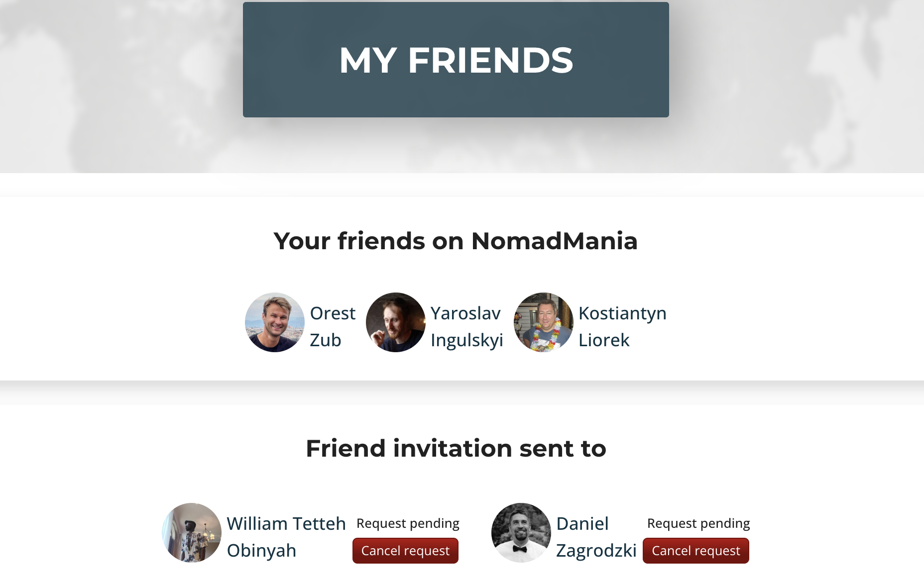924x586 pixels.
Task: Open Orest Zub's profile photo
Action: point(275,322)
